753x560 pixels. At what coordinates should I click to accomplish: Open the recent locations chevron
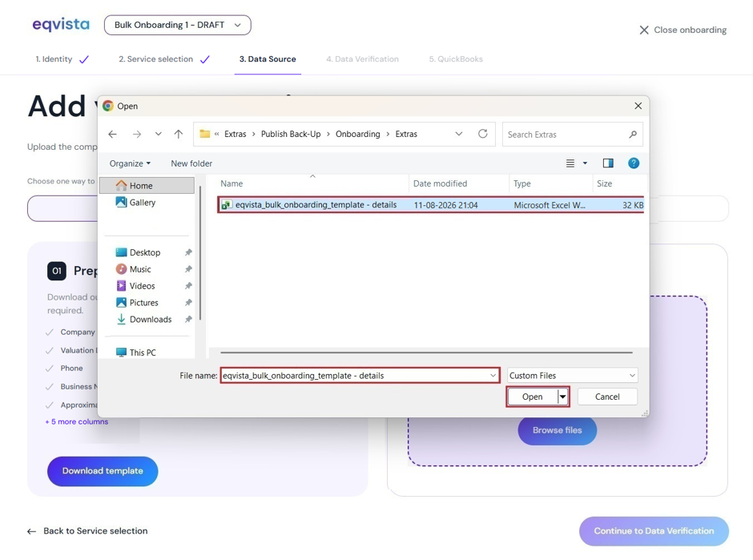point(158,134)
